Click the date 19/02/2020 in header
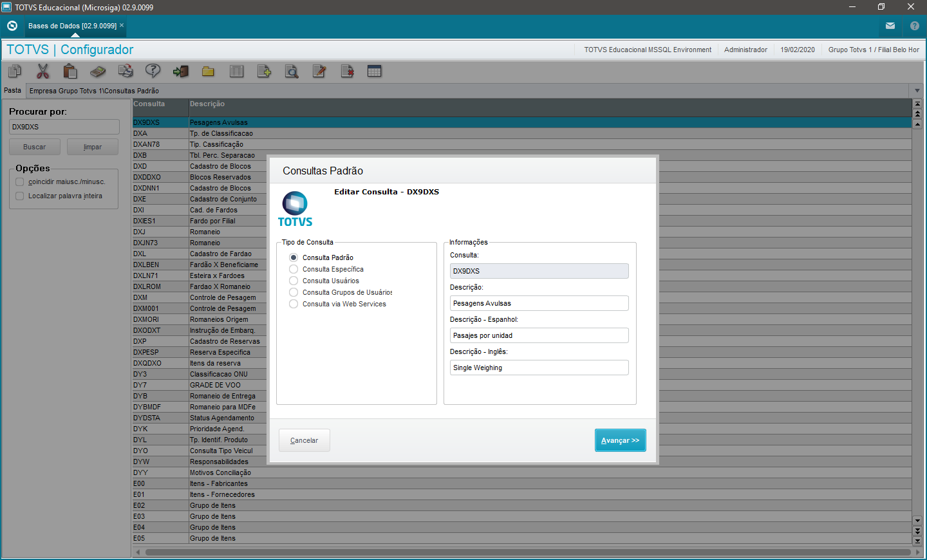 click(798, 50)
